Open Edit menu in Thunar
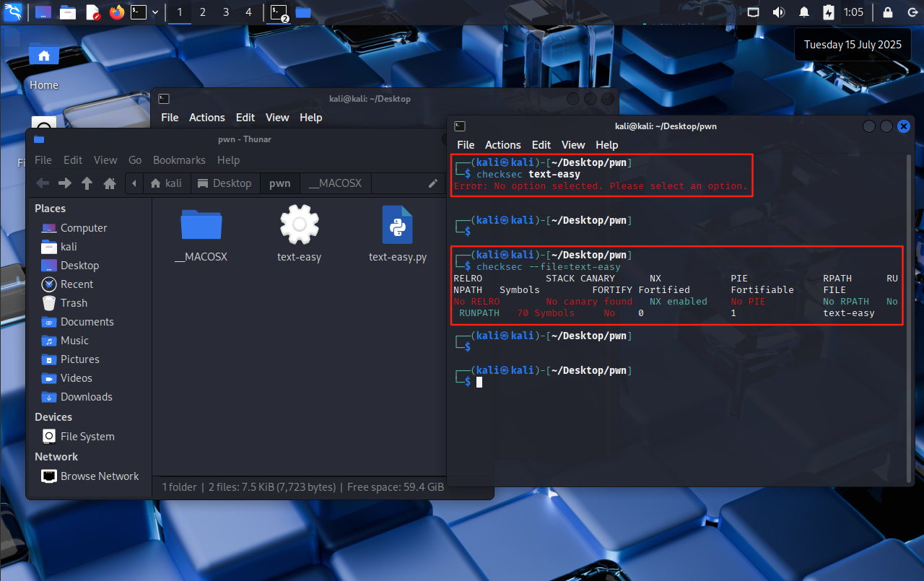 tap(73, 160)
